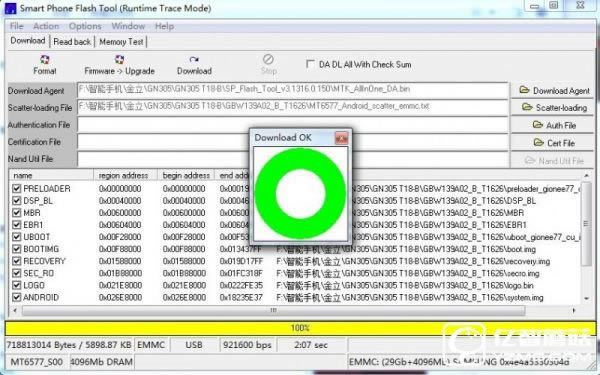
Task: Click the Firmware -> Upgrade icon
Action: pos(119,65)
